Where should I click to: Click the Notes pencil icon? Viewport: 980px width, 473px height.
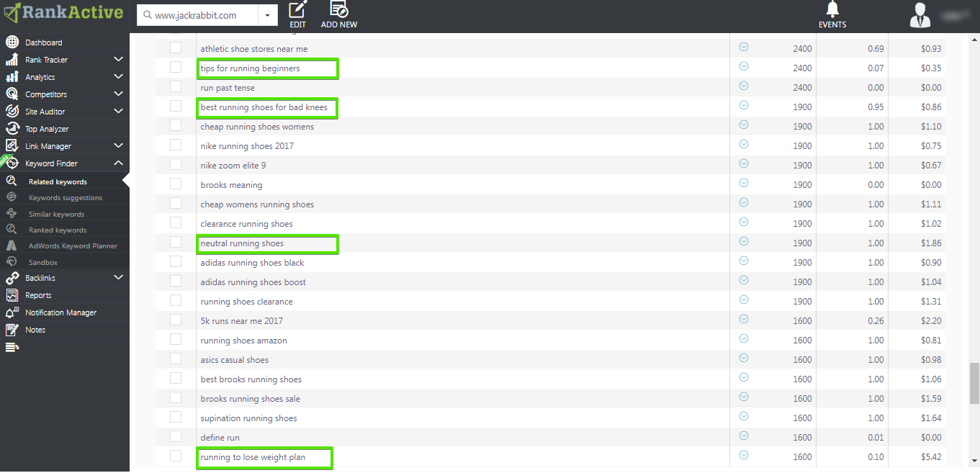tap(12, 330)
